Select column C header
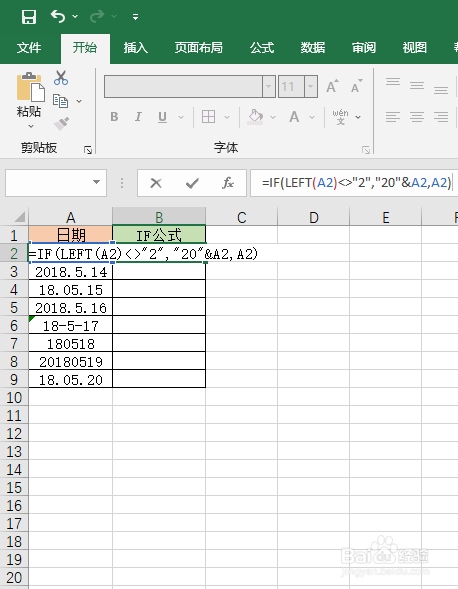Screen dimensions: 458x589 pyautogui.click(x=242, y=217)
